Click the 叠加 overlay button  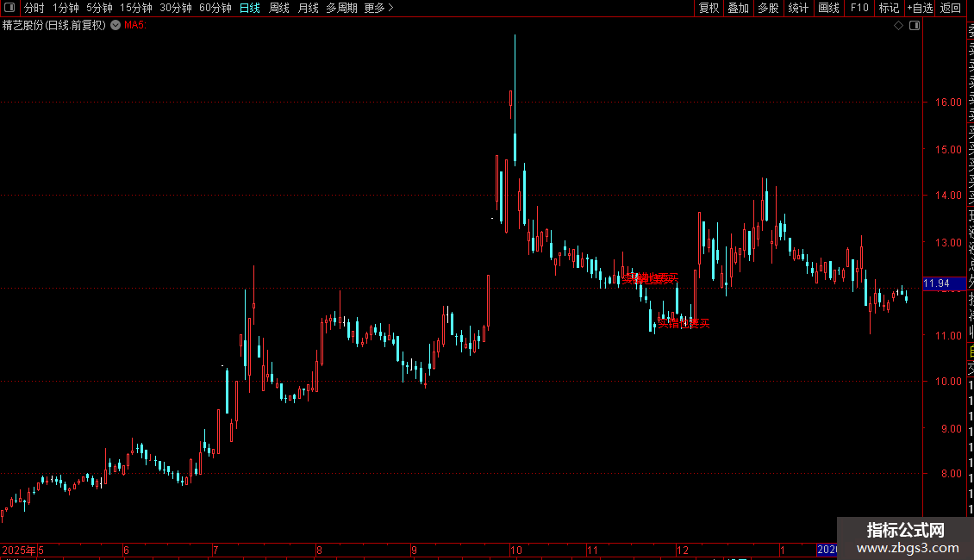(x=738, y=8)
